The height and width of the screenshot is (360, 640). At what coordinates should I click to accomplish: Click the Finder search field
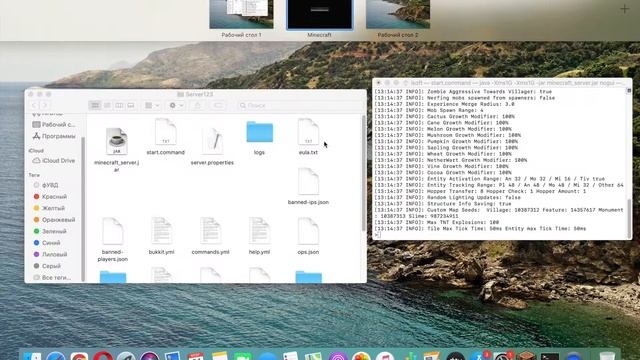click(x=300, y=105)
